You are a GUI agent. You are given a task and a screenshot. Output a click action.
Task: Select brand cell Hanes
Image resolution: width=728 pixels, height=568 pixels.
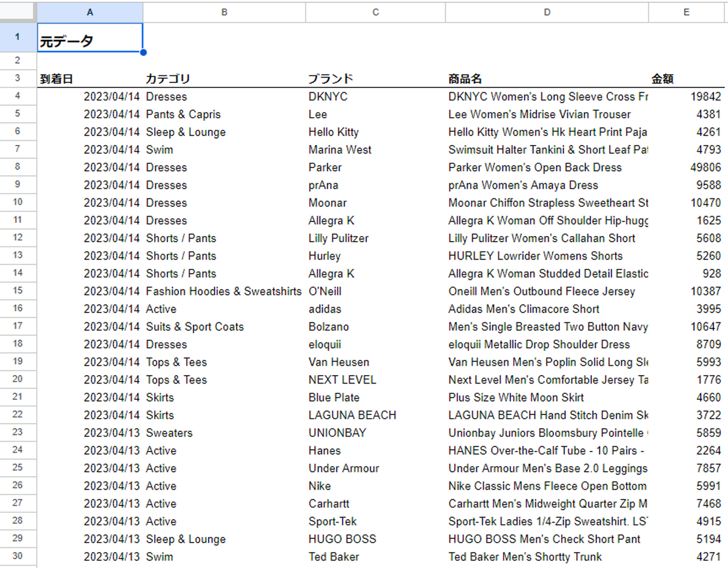376,450
